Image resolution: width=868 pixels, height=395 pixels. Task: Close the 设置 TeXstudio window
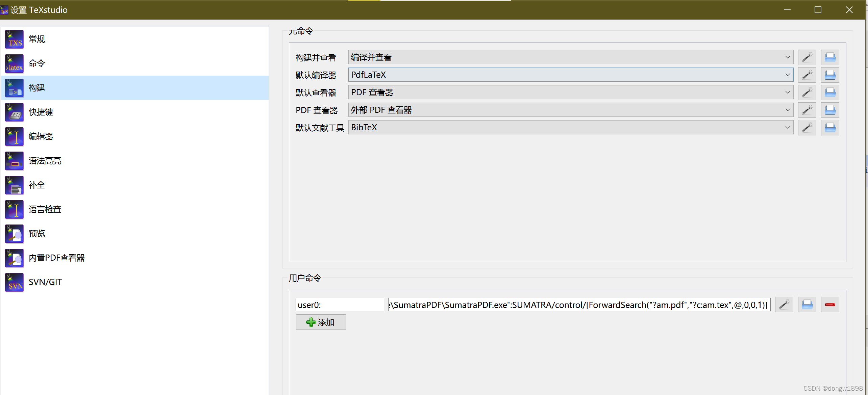849,10
